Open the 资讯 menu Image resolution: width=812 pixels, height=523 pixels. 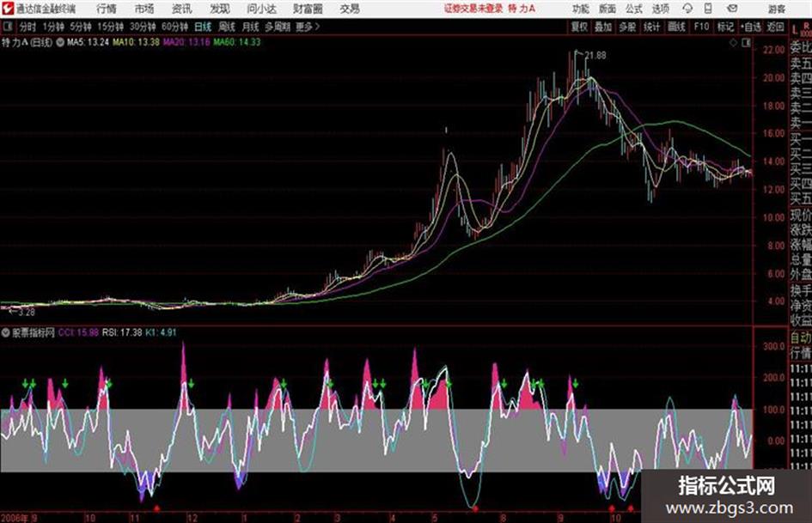(182, 9)
